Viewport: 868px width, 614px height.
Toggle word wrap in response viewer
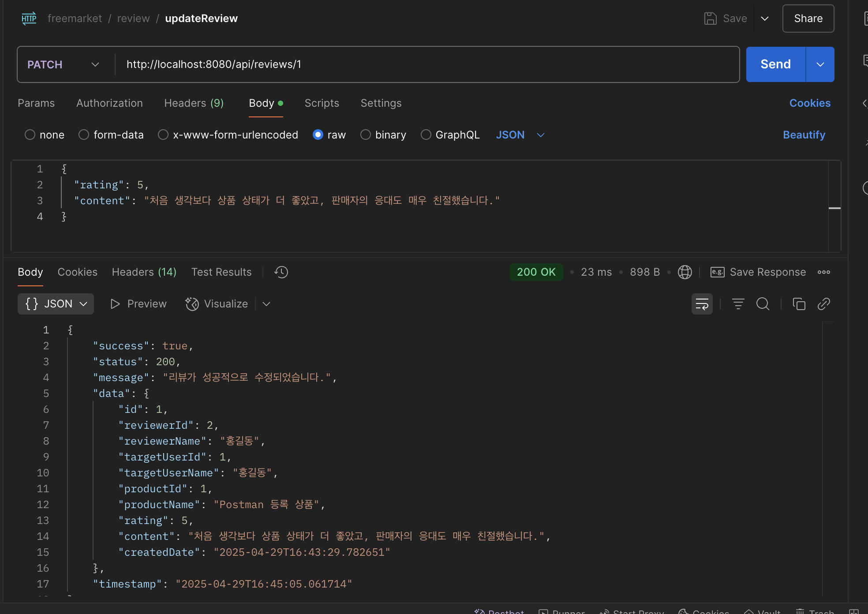tap(702, 304)
